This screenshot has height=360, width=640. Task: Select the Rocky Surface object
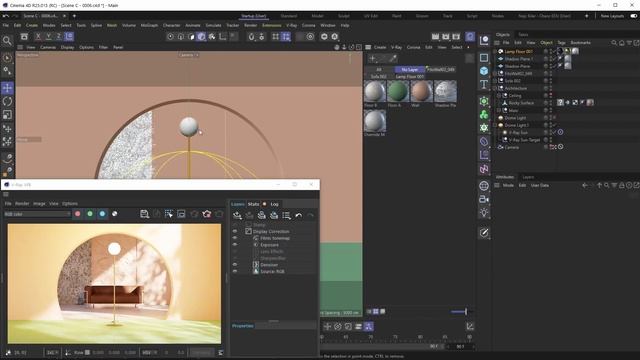pyautogui.click(x=521, y=103)
